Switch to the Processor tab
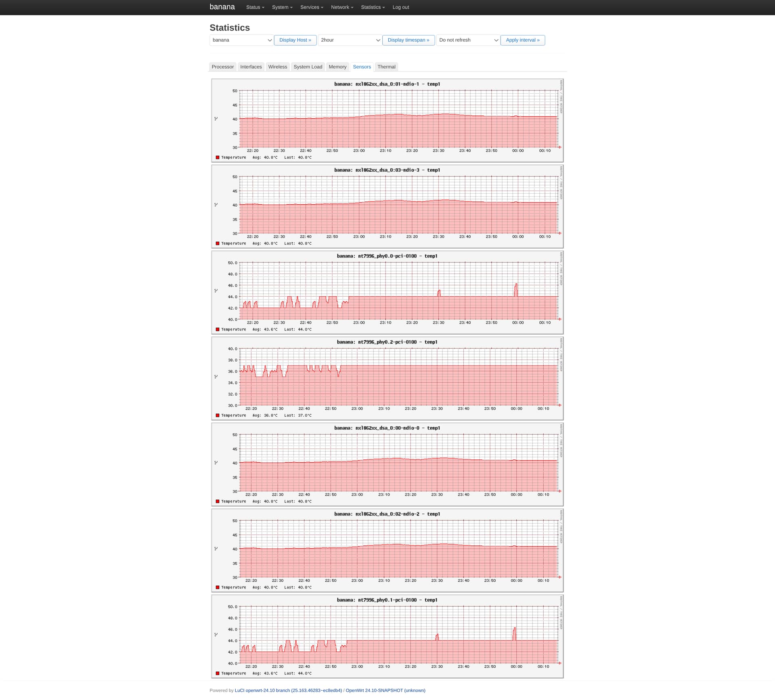The image size is (775, 700). [222, 67]
